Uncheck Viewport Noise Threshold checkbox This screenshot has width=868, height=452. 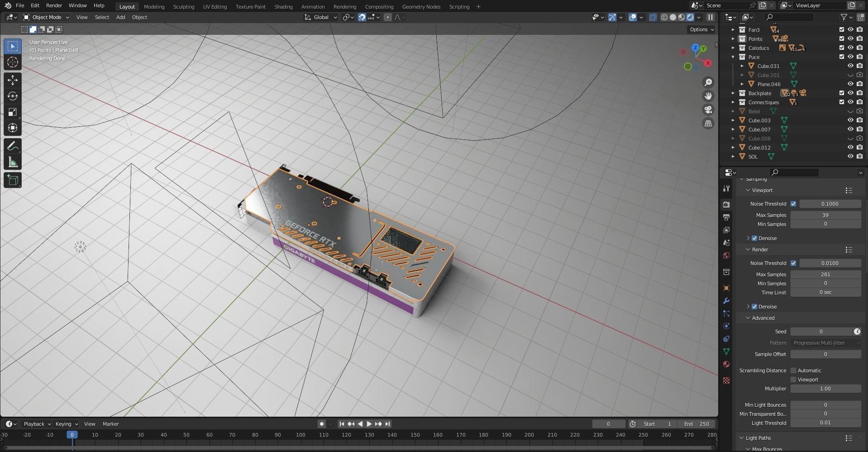(793, 204)
